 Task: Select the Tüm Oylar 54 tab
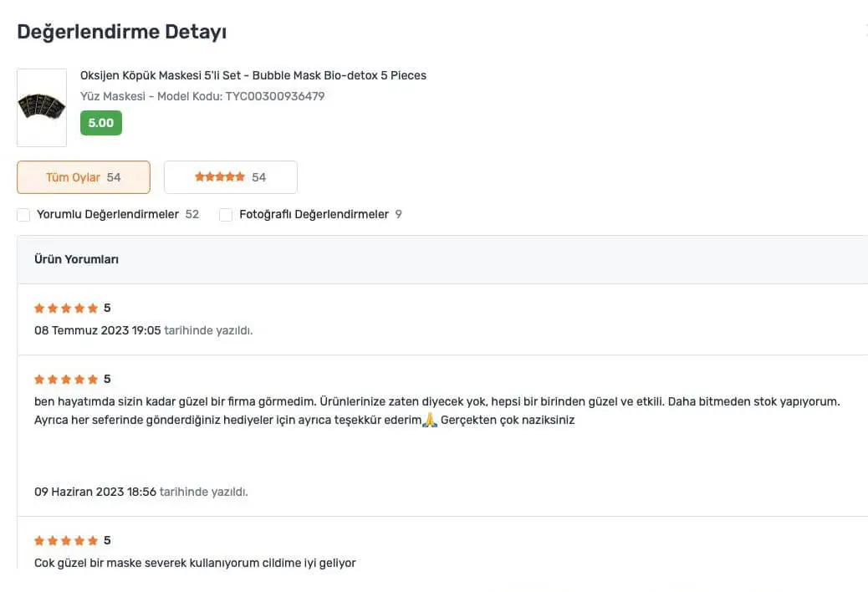point(84,177)
